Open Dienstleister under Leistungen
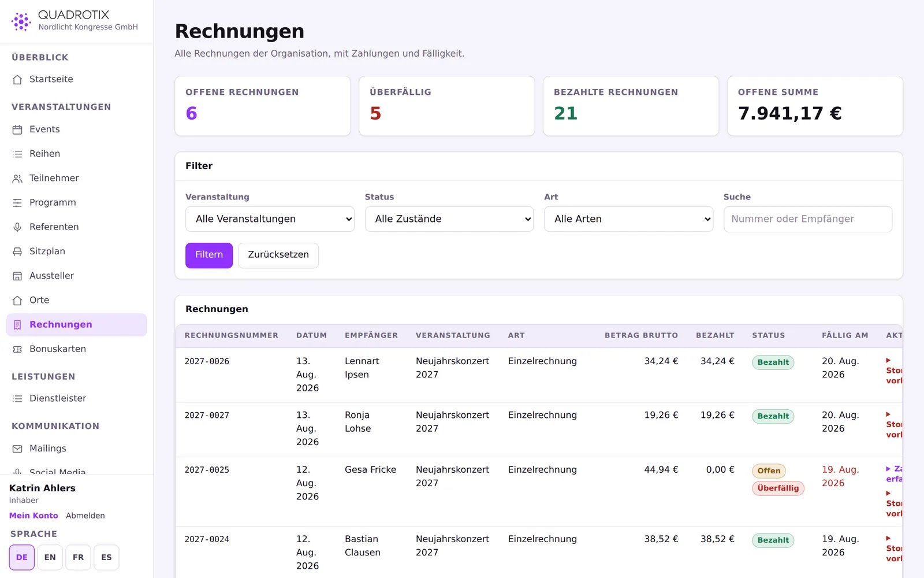The height and width of the screenshot is (578, 924). 76,398
